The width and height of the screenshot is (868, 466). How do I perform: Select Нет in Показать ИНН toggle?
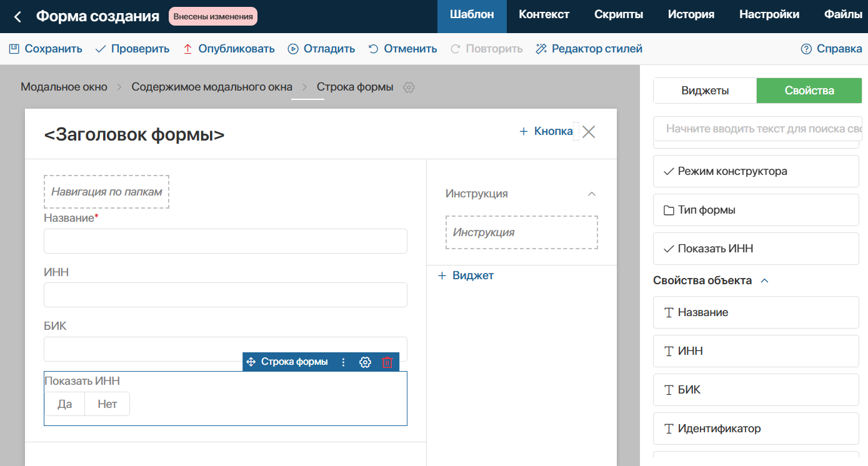[107, 404]
